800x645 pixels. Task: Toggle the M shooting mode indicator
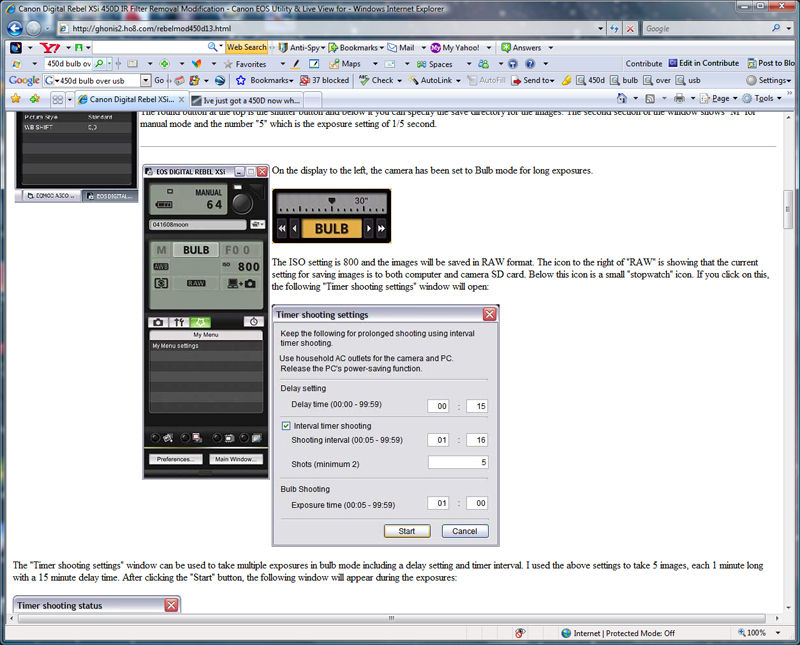(x=161, y=250)
